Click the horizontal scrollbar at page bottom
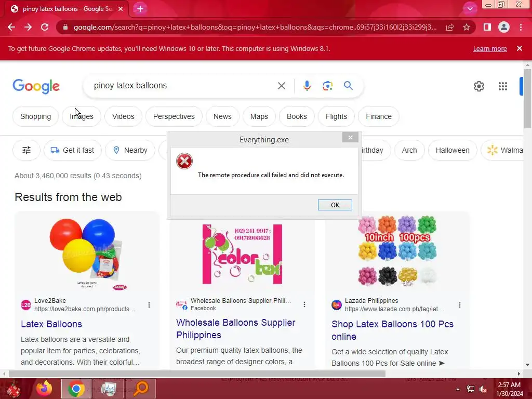This screenshot has width=532, height=399. [x=197, y=374]
